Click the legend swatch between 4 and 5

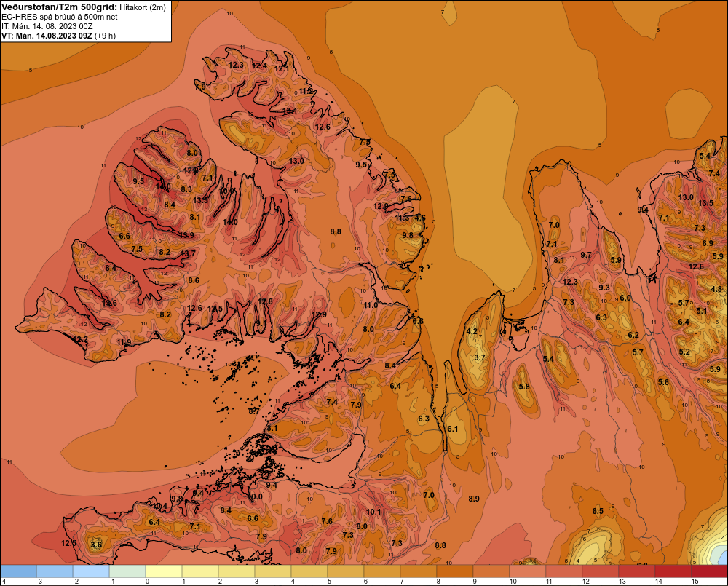coord(309,571)
